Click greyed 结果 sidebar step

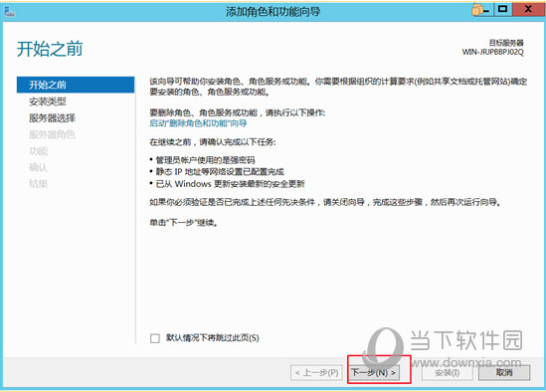tap(39, 184)
